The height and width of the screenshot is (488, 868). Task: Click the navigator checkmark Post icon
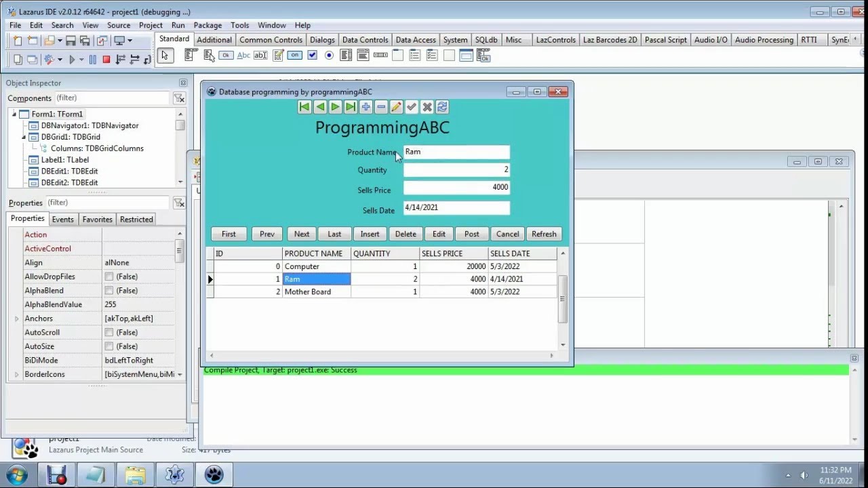point(412,107)
